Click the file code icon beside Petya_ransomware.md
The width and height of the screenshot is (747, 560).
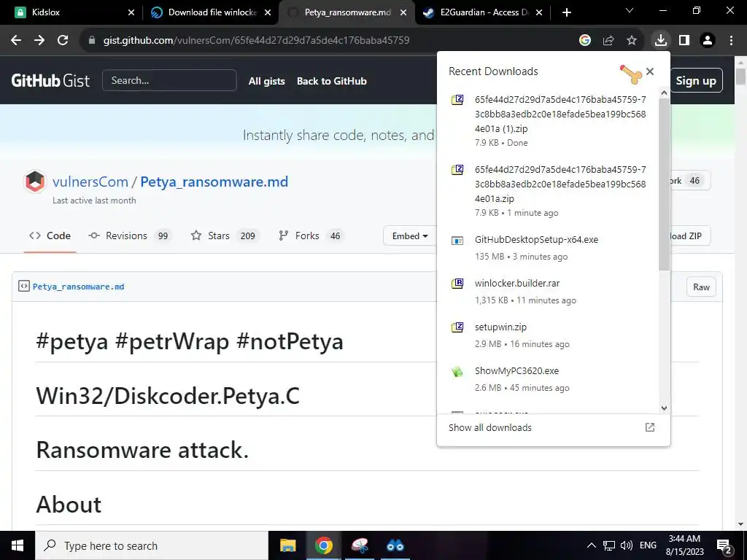(24, 286)
